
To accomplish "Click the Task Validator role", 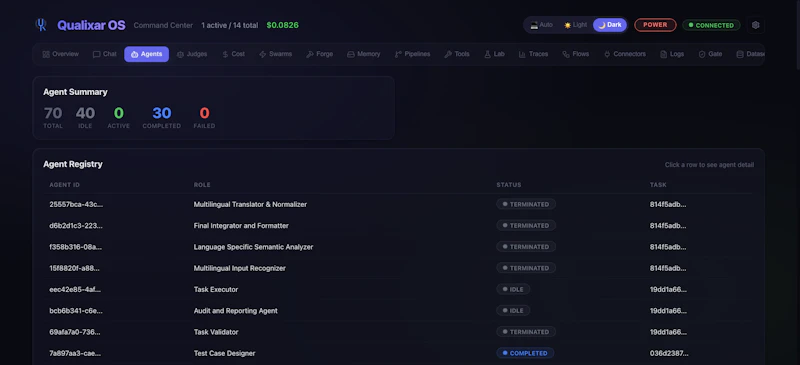I will click(216, 332).
